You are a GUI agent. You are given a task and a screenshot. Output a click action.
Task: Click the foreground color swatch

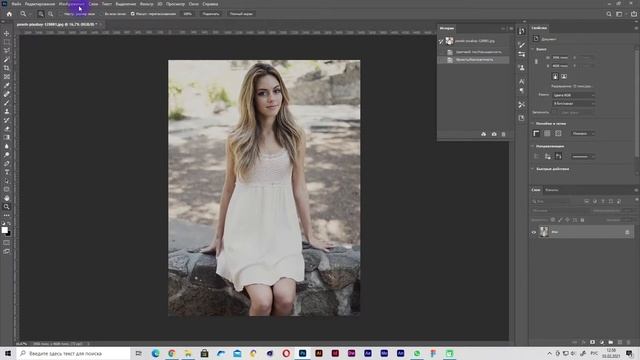point(4,230)
